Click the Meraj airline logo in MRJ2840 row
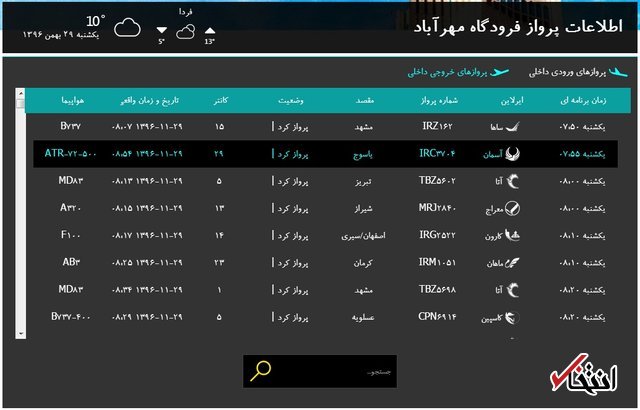 [513, 208]
